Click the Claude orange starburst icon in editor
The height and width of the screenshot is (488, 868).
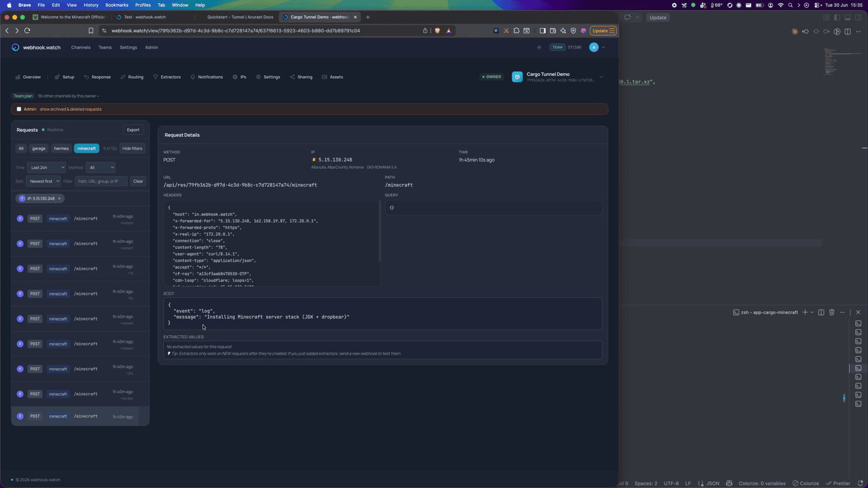pos(795,31)
